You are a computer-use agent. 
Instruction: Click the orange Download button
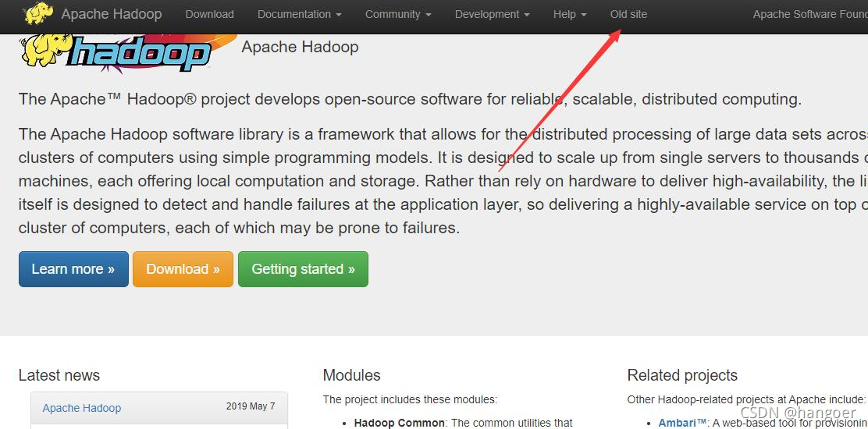[183, 269]
